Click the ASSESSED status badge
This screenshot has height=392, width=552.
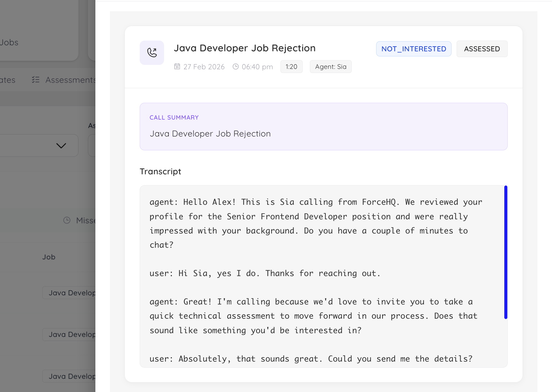tap(482, 49)
